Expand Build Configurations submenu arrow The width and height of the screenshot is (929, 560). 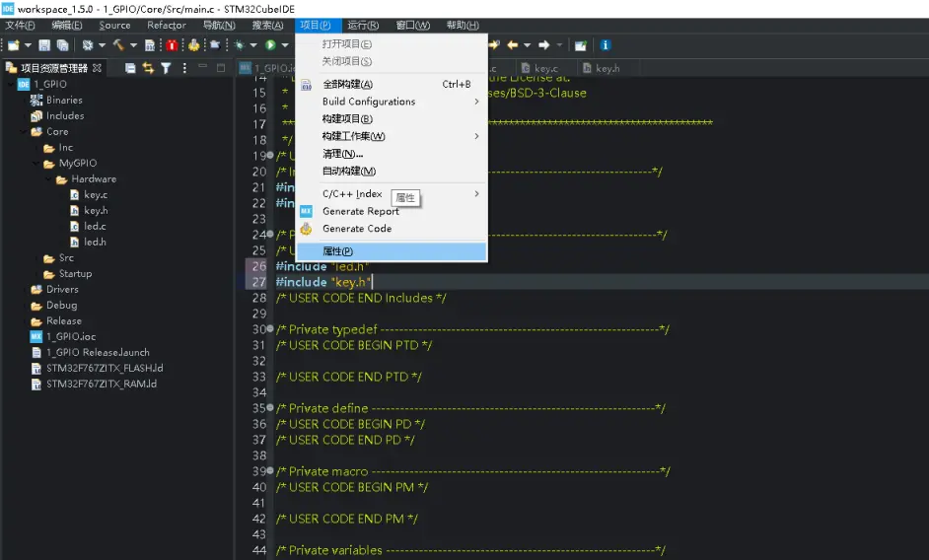click(x=476, y=102)
